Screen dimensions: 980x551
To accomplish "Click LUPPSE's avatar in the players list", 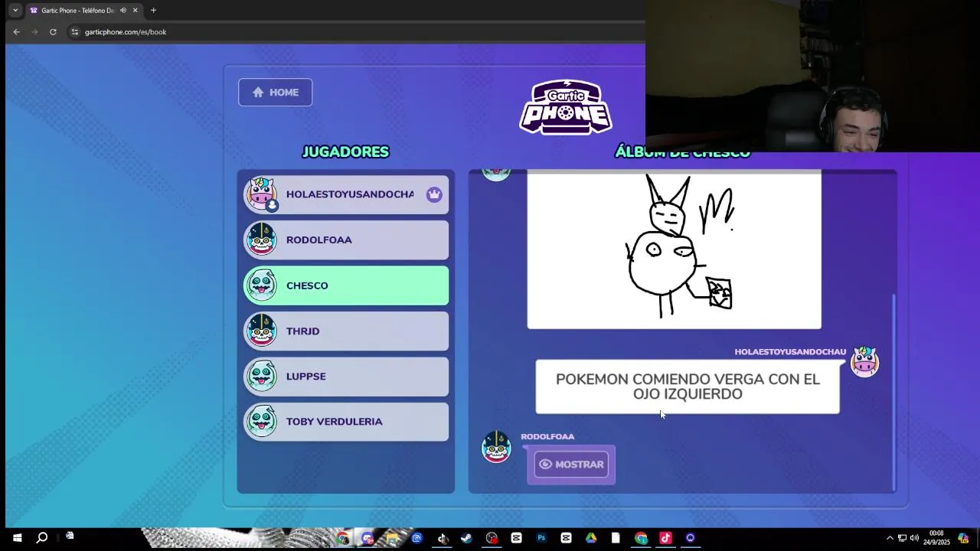I will point(262,377).
